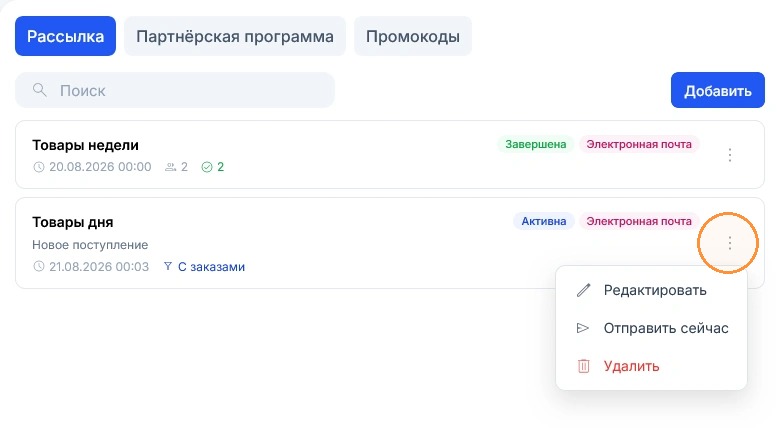Click the filter funnel icon near С заказами
This screenshot has width=777, height=434.
point(168,267)
